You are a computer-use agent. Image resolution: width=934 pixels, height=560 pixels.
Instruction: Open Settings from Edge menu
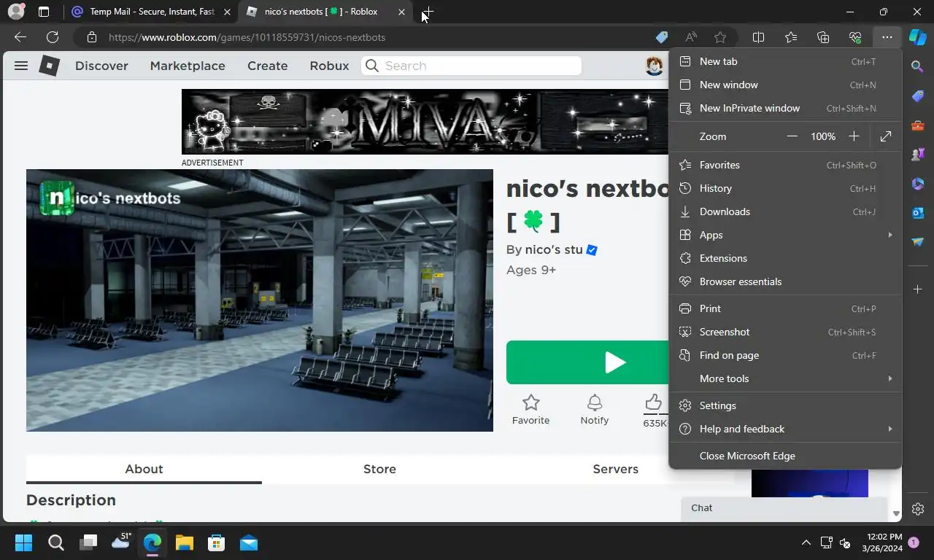click(785, 405)
